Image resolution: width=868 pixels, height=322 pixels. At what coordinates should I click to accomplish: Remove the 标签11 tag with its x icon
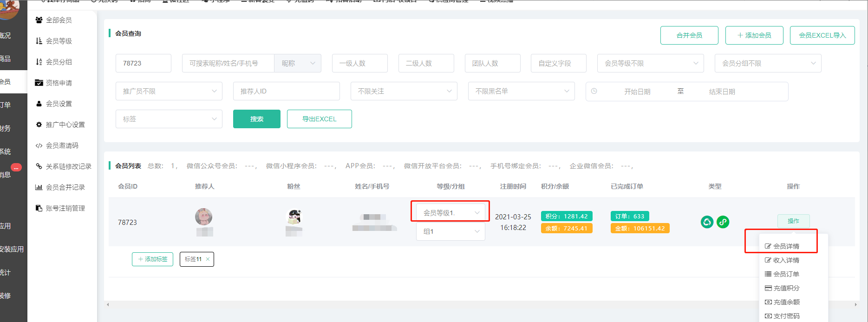pos(208,259)
